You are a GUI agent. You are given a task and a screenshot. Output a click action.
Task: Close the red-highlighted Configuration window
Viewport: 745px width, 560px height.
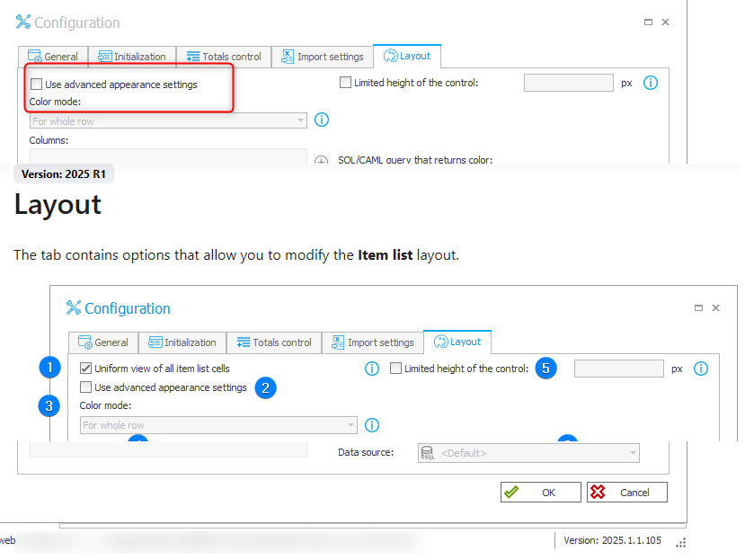(x=666, y=22)
